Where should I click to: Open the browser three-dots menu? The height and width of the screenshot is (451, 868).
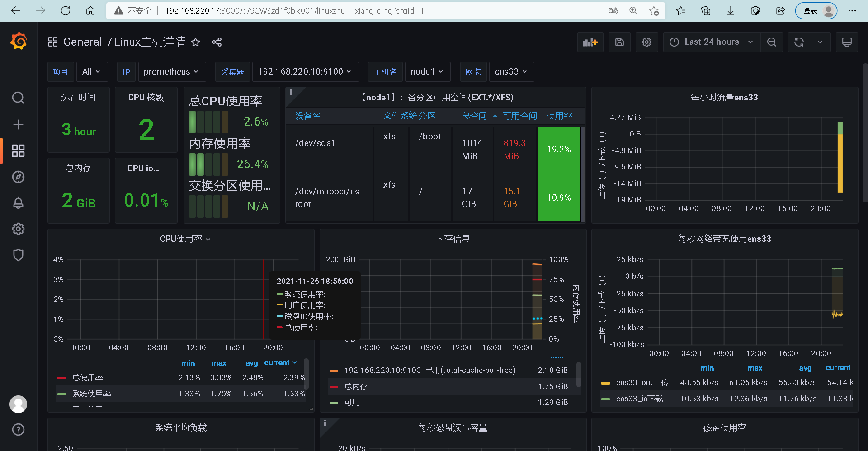point(852,11)
